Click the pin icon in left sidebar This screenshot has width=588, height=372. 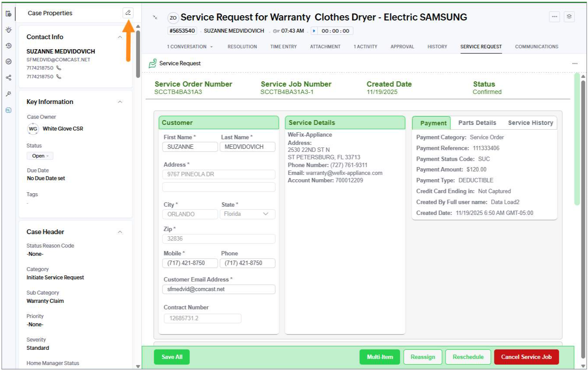8,94
